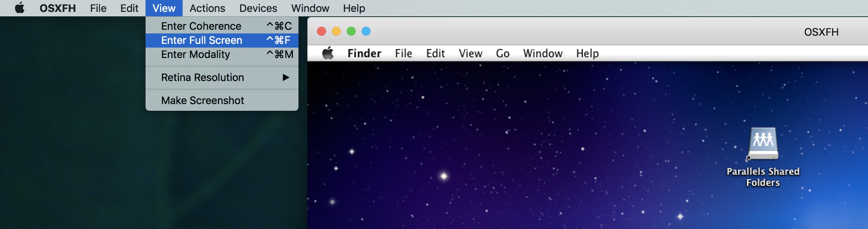
Task: Choose Make Screenshot menu item
Action: coord(222,100)
